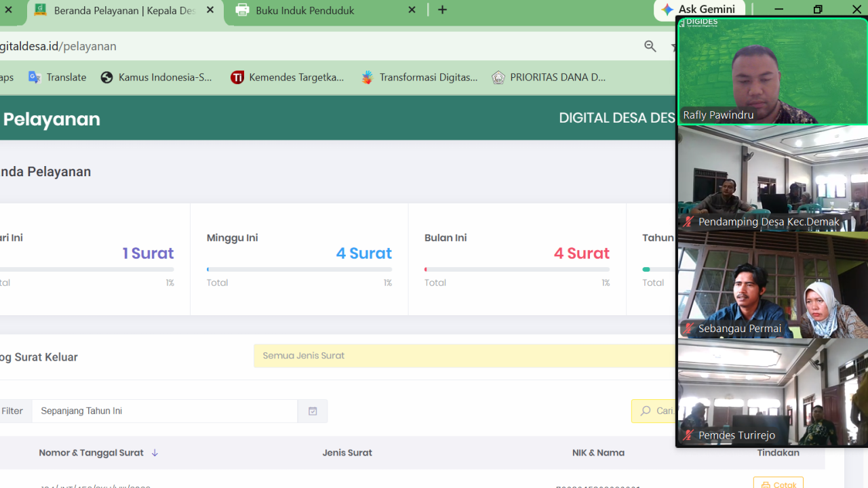Sort by Nomor & Tanggal Surat column
The height and width of the screenshot is (488, 868).
[98, 453]
